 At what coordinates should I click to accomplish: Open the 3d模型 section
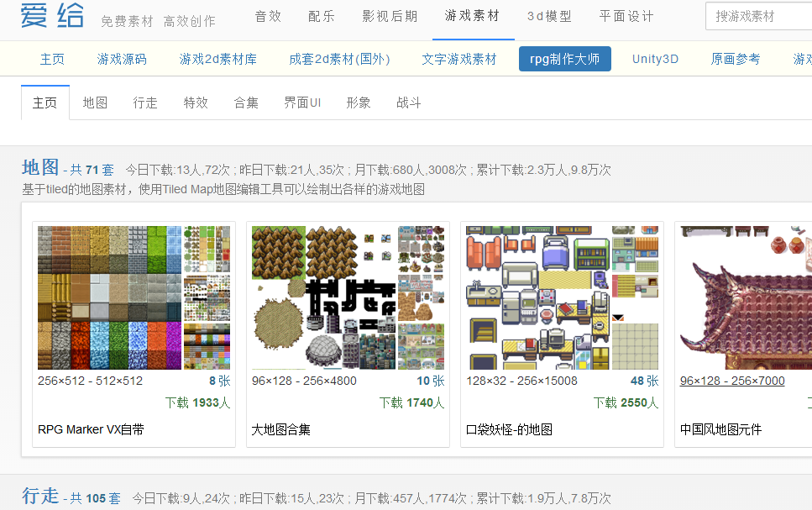click(x=549, y=17)
